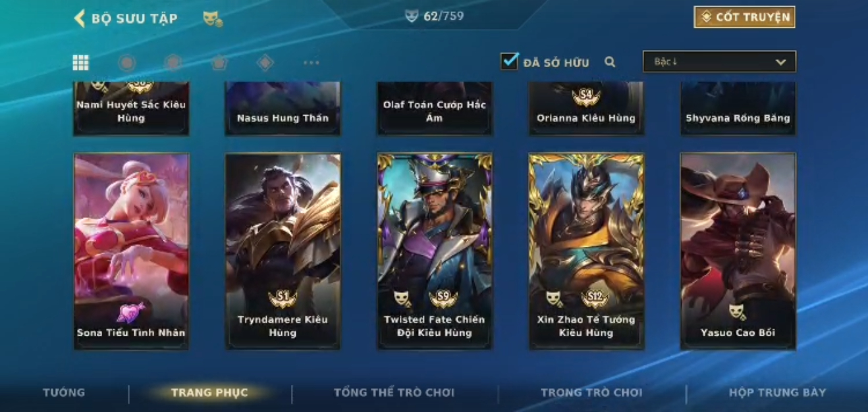Uncheck the Đã Sở Hữu checkbox
The width and height of the screenshot is (868, 412).
(x=509, y=61)
